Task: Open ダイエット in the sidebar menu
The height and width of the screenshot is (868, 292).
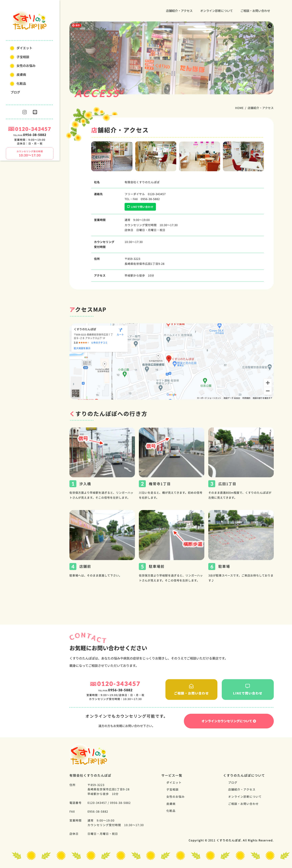Action: [24, 48]
